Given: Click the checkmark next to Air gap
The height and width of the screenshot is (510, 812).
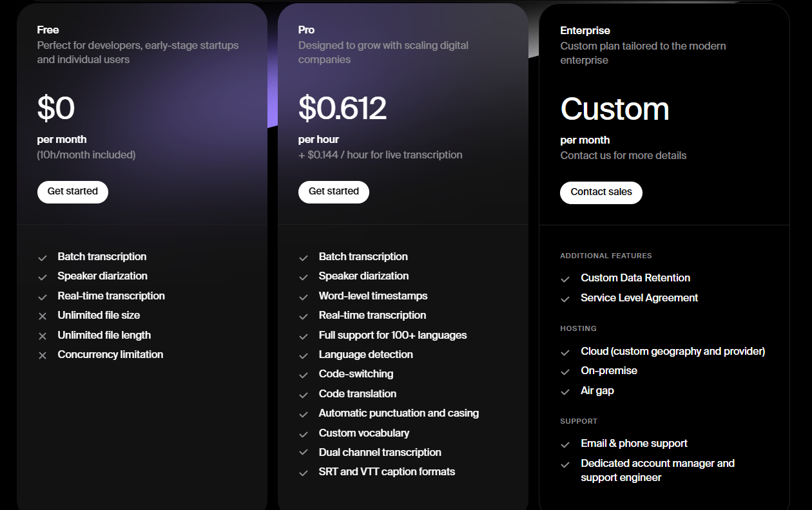Looking at the screenshot, I should 565,392.
